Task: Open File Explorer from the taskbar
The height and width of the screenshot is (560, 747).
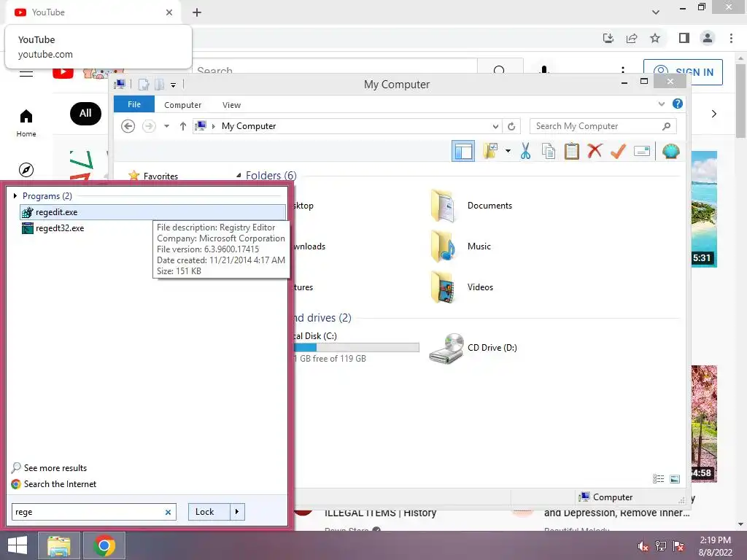Action: click(x=58, y=545)
